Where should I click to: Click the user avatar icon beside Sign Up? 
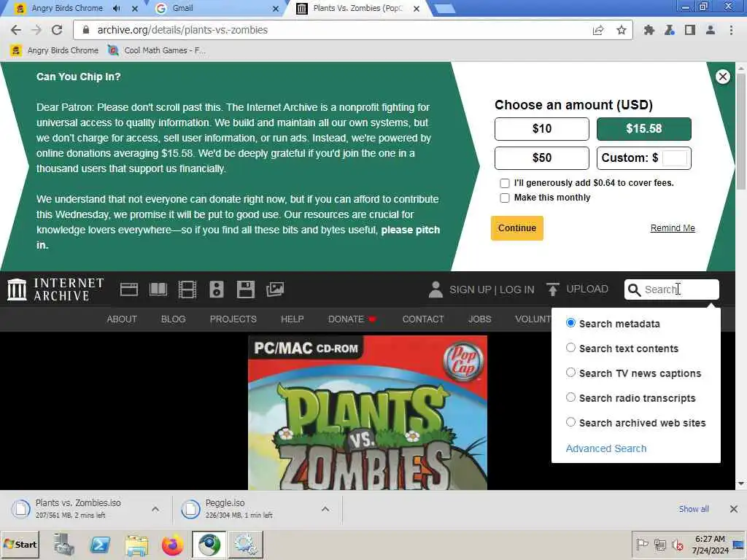coord(436,289)
